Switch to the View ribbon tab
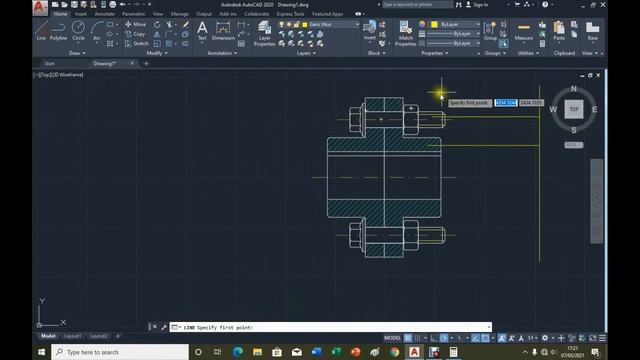Viewport: 640px width, 360px height. point(158,14)
